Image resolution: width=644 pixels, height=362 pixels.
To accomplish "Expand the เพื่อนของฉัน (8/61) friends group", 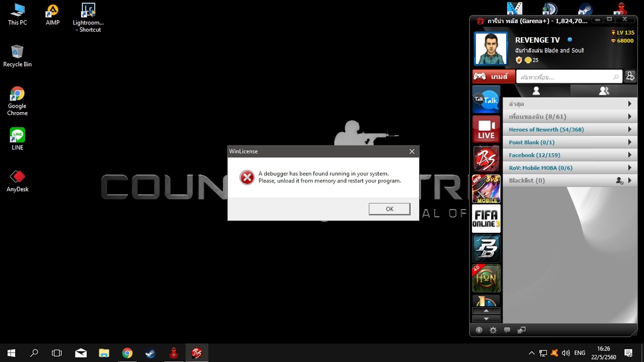I will point(570,117).
